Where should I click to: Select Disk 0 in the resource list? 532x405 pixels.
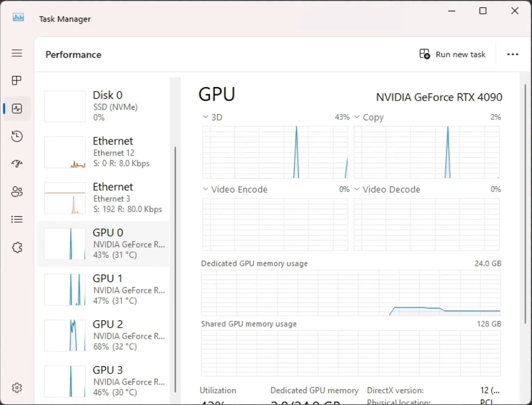tap(103, 106)
